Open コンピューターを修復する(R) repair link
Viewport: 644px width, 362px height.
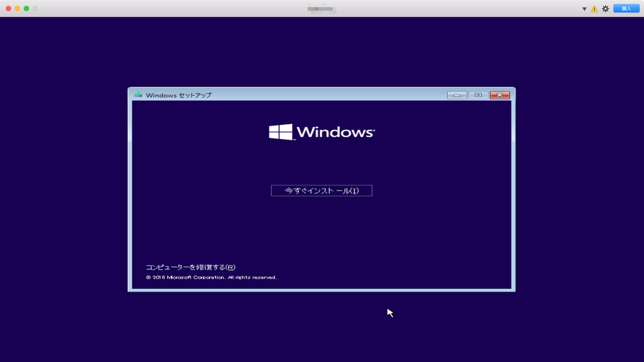coord(191,267)
